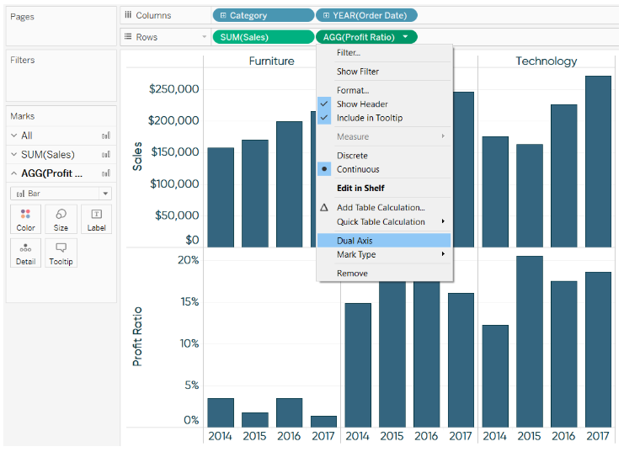Click the Category pill in Columns
The width and height of the screenshot is (624, 452).
coord(263,15)
